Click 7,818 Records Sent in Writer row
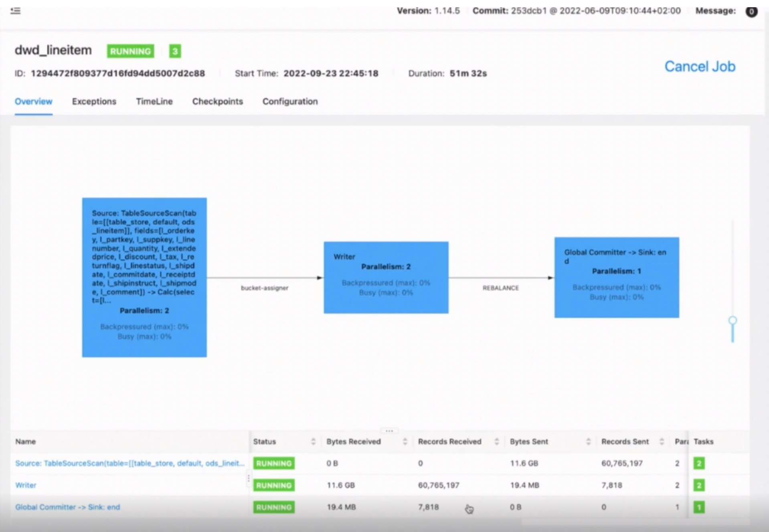The width and height of the screenshot is (769, 532). pyautogui.click(x=612, y=485)
